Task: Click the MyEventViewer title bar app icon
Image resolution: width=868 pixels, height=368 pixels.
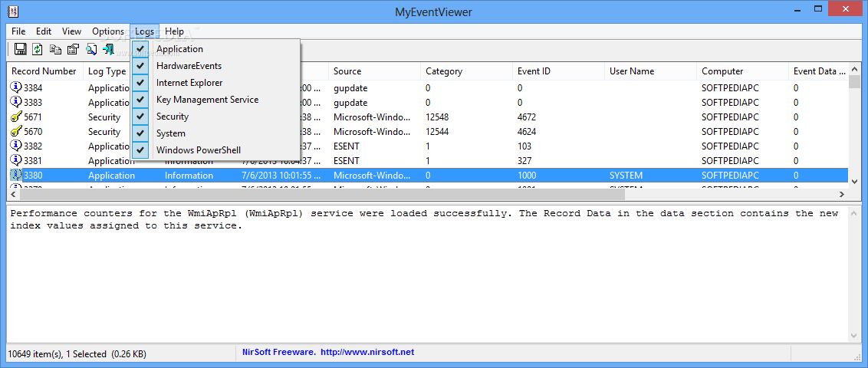Action: (15, 11)
